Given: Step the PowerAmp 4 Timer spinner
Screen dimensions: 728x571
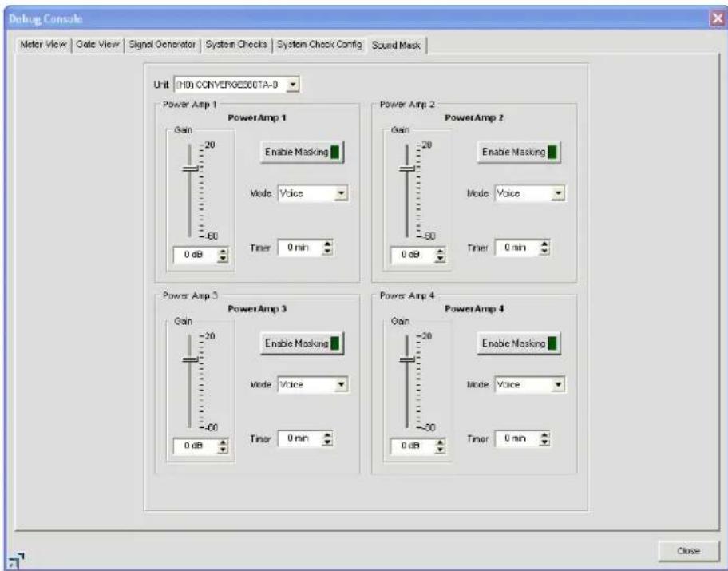Looking at the screenshot, I should coord(544,438).
